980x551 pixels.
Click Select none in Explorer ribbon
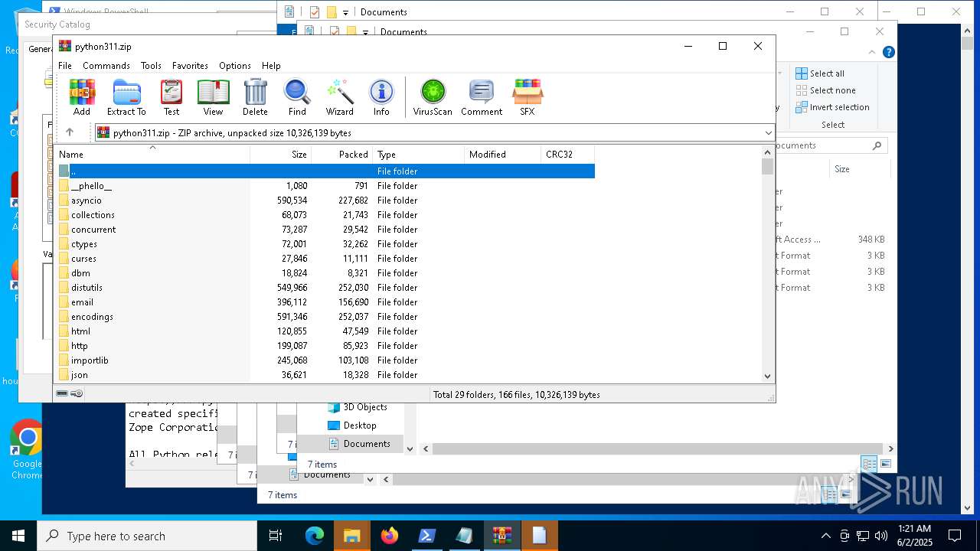(x=825, y=90)
